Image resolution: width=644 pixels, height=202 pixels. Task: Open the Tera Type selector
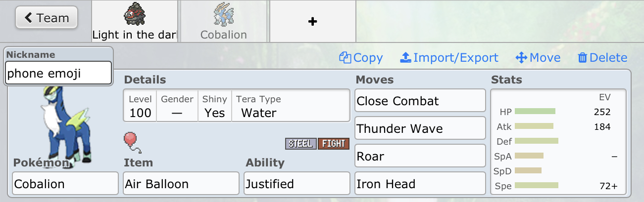tap(290, 106)
